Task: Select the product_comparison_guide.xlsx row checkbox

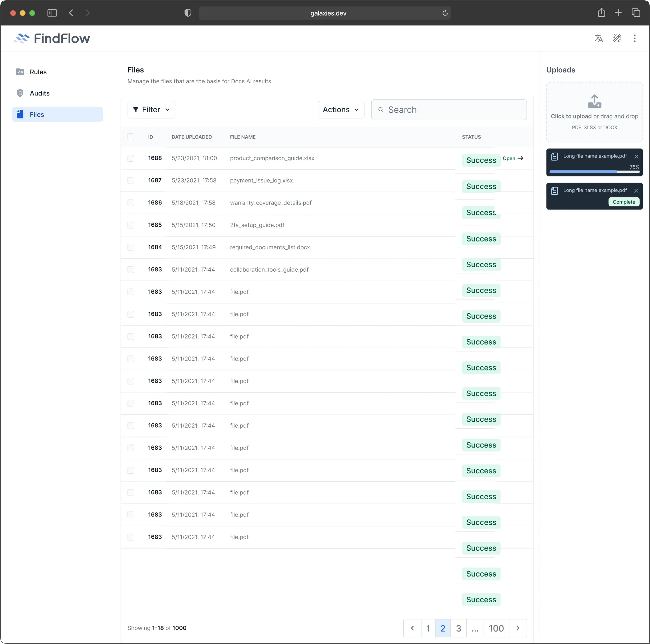Action: click(131, 158)
